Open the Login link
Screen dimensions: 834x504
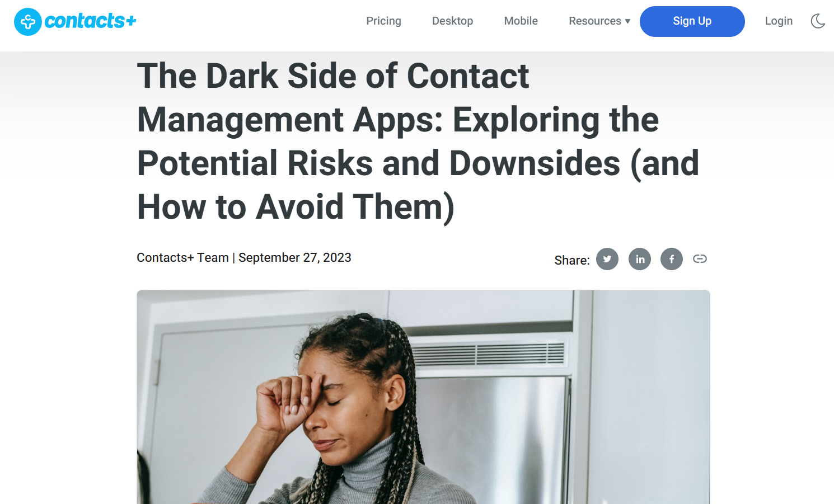(x=779, y=21)
